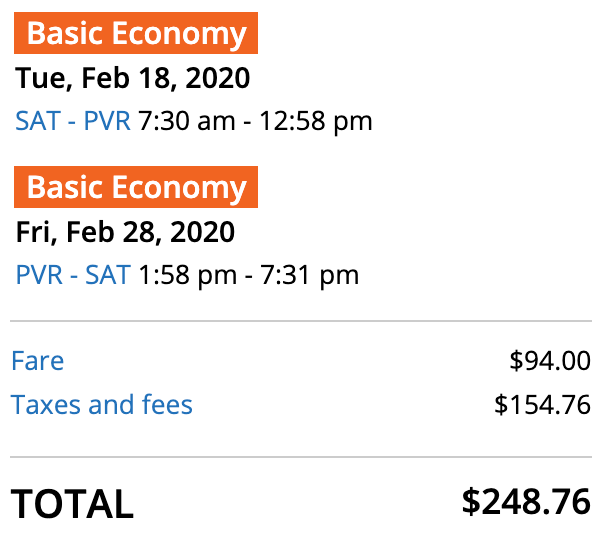Viewport: 610px width, 536px height.
Task: Click the $154.76 taxes amount
Action: tap(542, 405)
